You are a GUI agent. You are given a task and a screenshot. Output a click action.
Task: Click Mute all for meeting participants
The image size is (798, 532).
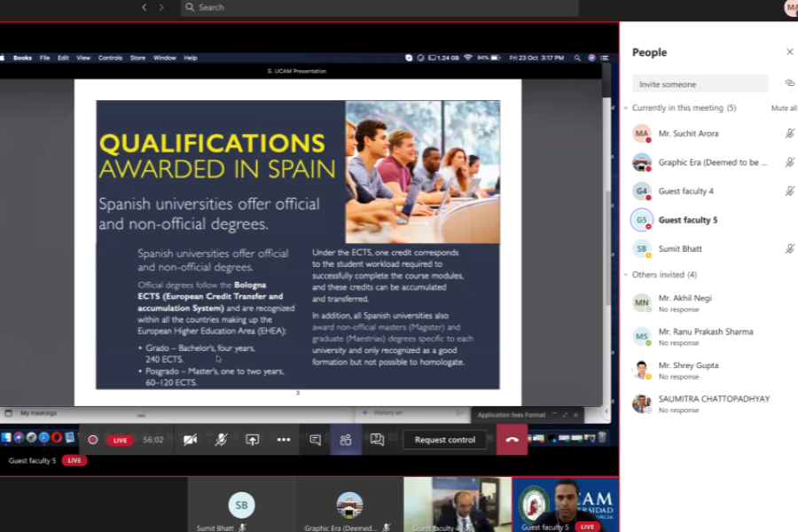783,108
